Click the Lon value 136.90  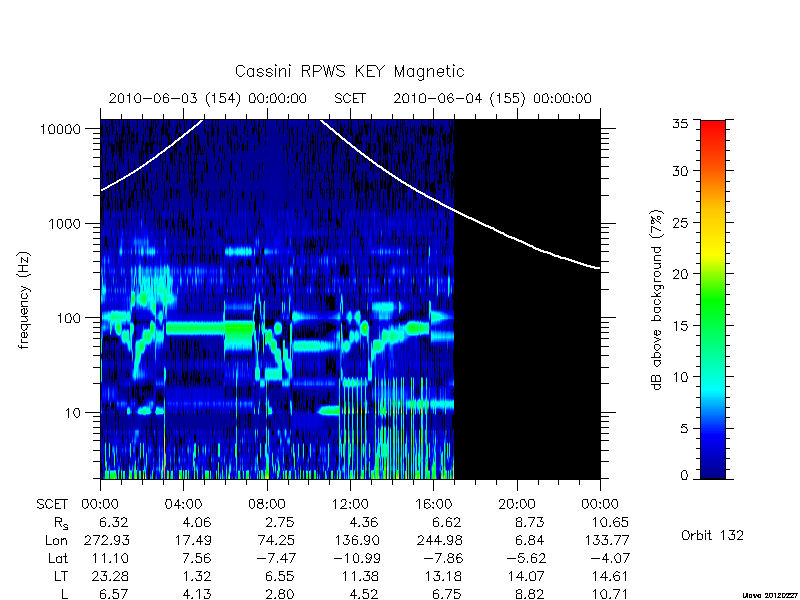357,540
